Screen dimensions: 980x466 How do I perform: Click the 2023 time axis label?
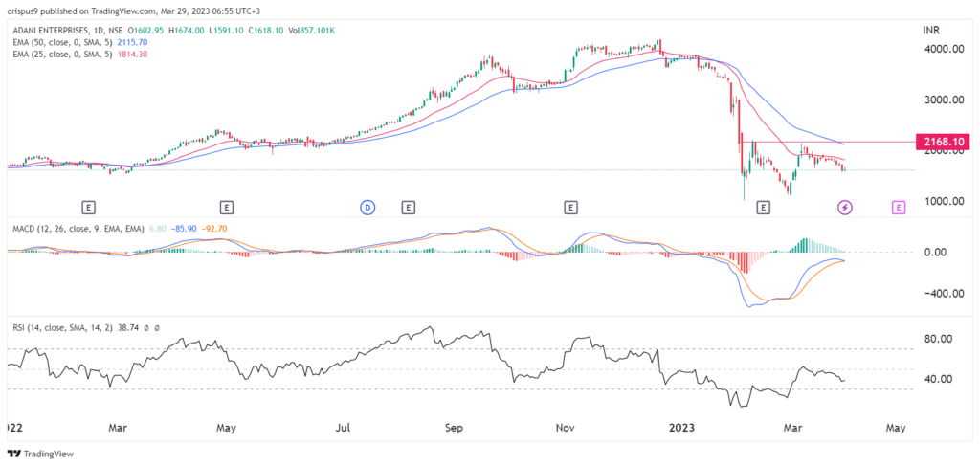pyautogui.click(x=681, y=428)
